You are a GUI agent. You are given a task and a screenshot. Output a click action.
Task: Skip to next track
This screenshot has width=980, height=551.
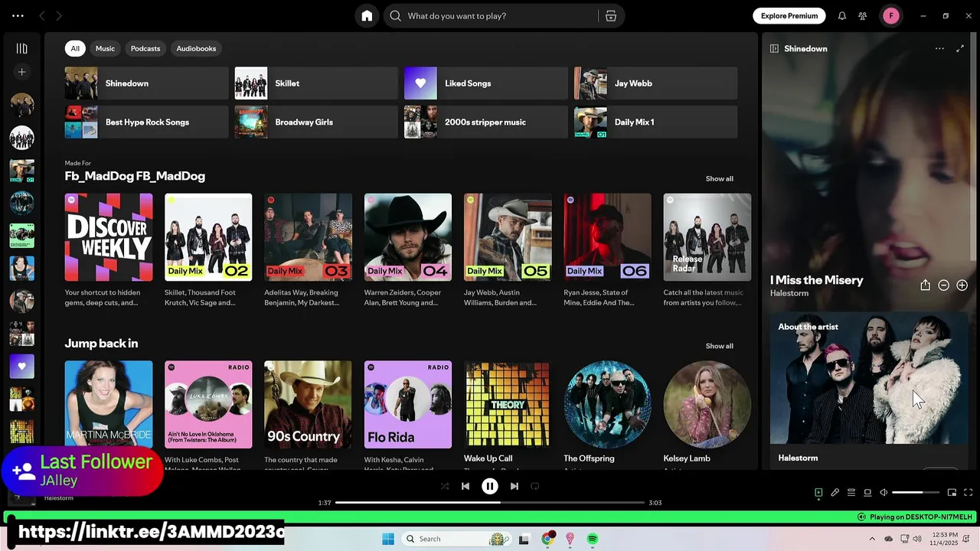(514, 486)
